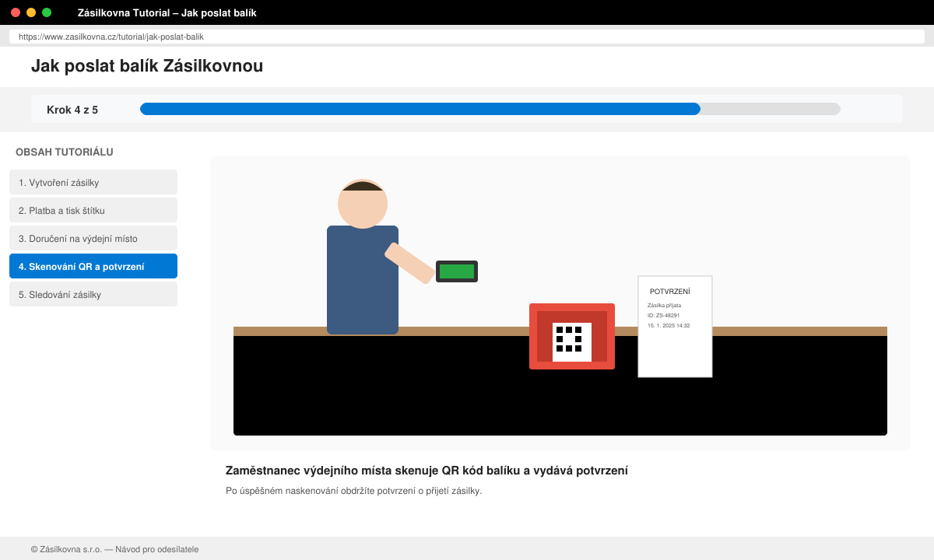Screen dimensions: 934x560
Task: Open step 1 Vytvoření zásilky
Action: point(93,182)
